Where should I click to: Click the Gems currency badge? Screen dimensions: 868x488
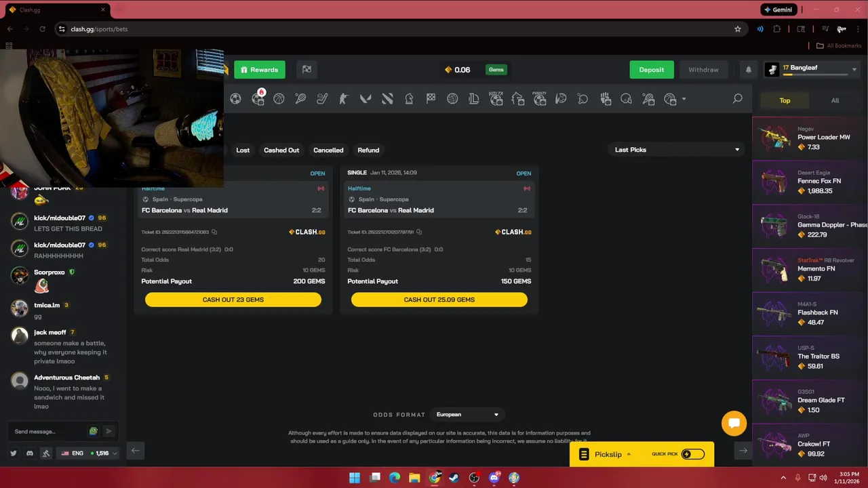point(496,70)
